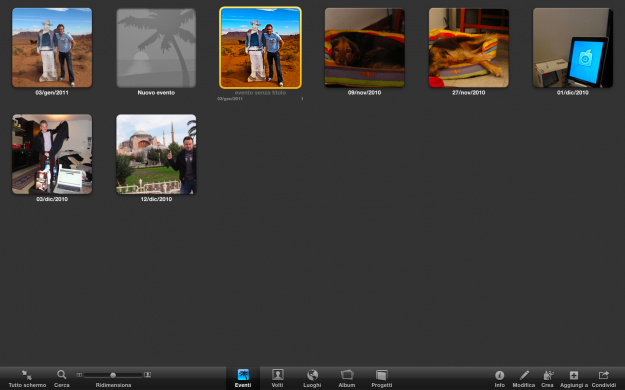Click the '01/dic/2010' event label
625x390 pixels.
coord(573,93)
